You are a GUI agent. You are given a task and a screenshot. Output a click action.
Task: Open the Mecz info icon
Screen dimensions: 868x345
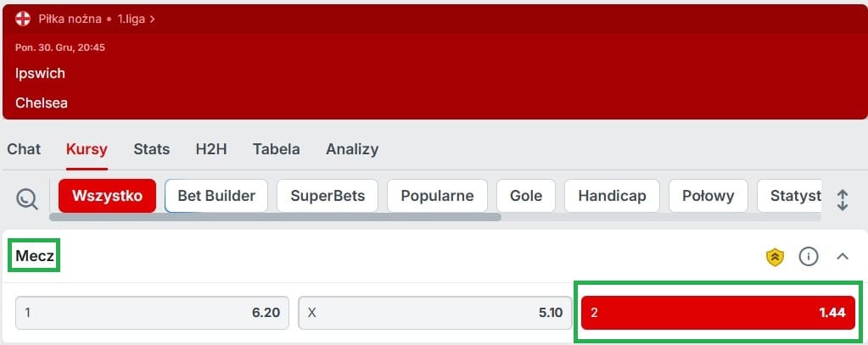click(x=809, y=257)
